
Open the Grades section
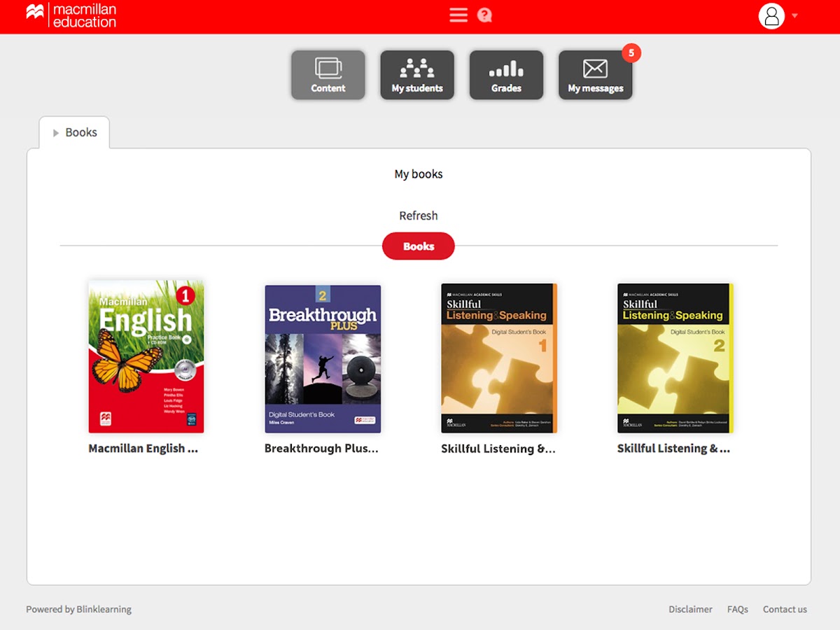coord(506,75)
